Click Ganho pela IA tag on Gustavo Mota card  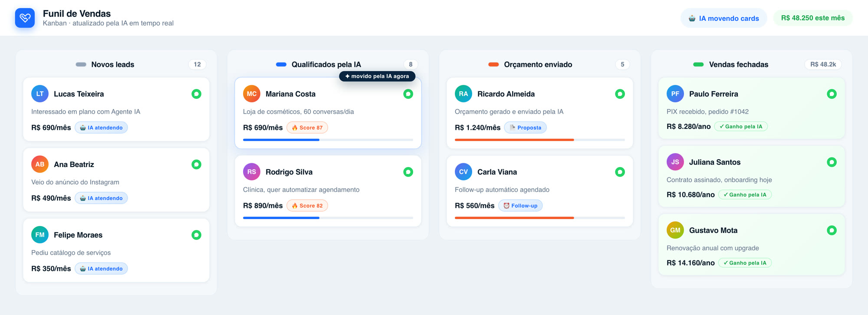point(745,263)
